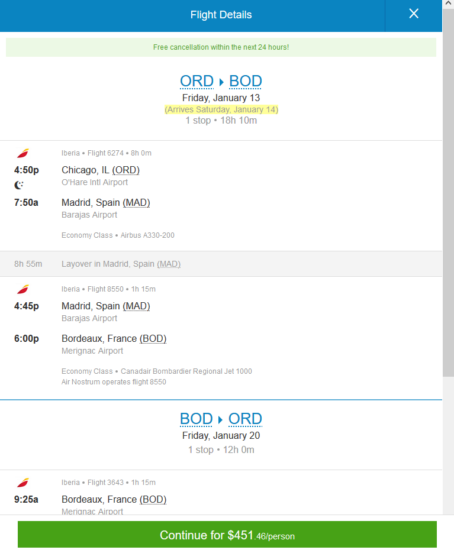Open the BOD link in outbound header
The height and width of the screenshot is (550, 454).
coord(246,81)
